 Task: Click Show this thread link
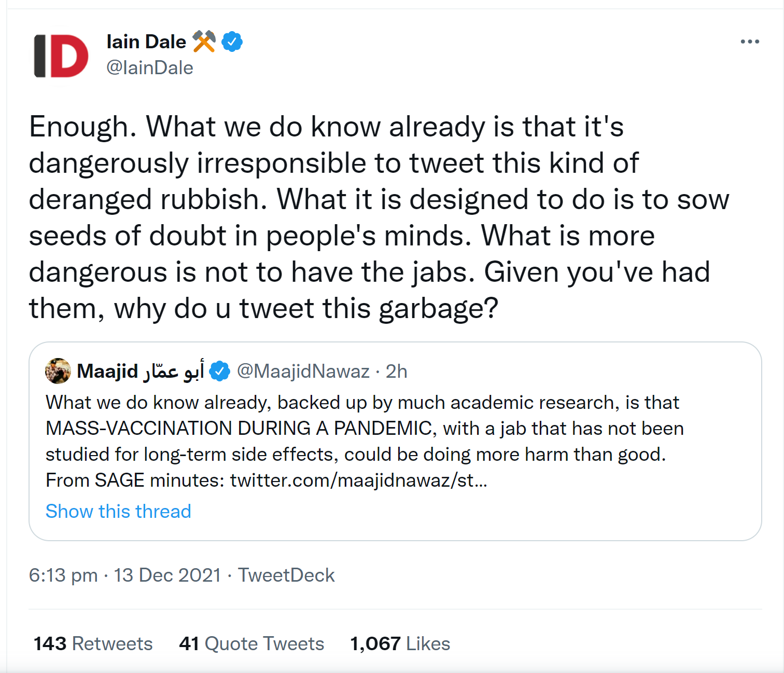click(x=118, y=511)
